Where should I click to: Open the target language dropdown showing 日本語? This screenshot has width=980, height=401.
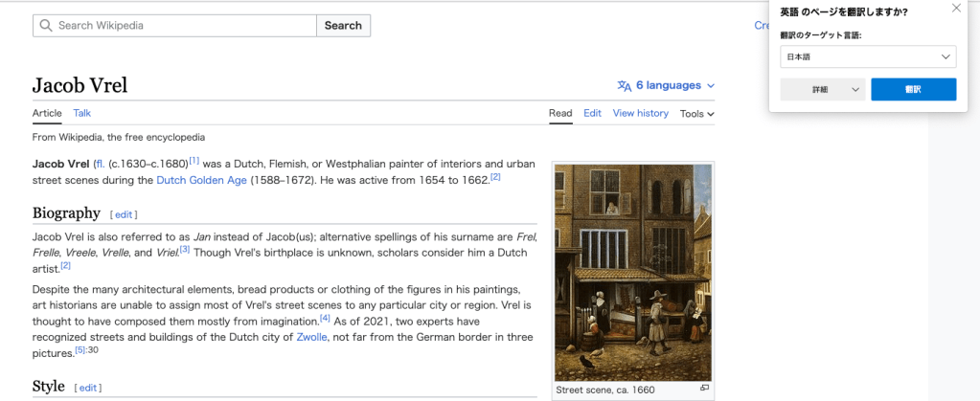(x=868, y=57)
